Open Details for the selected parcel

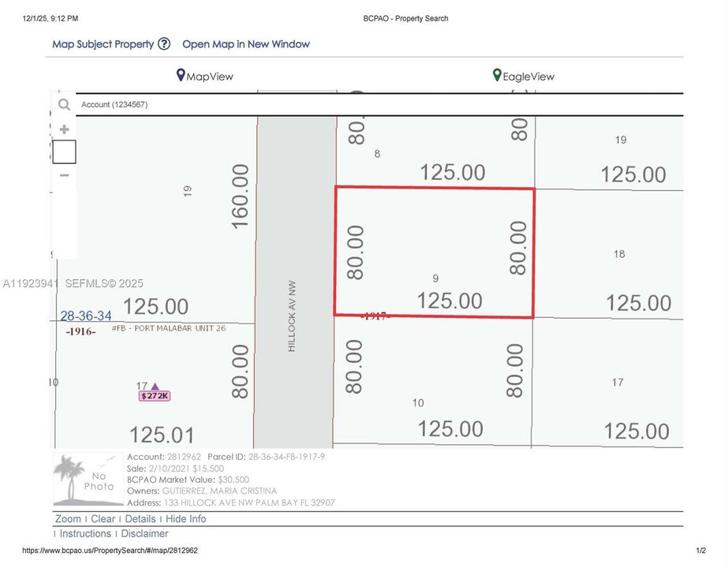point(140,518)
